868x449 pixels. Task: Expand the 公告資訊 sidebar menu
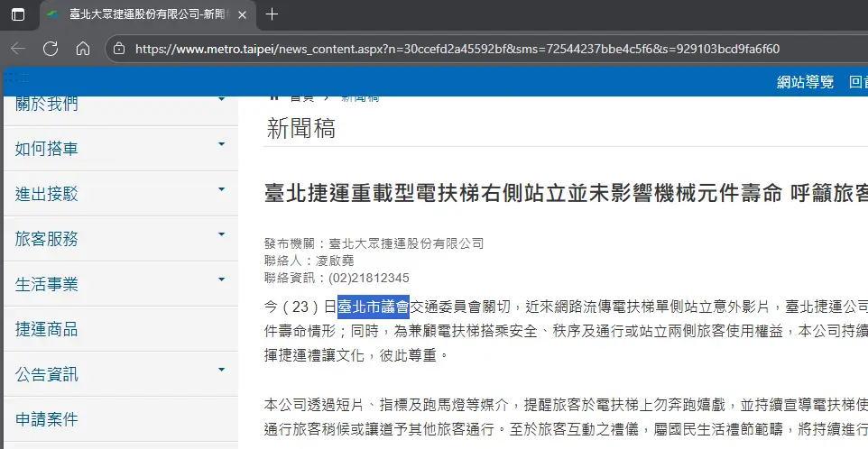pos(121,374)
